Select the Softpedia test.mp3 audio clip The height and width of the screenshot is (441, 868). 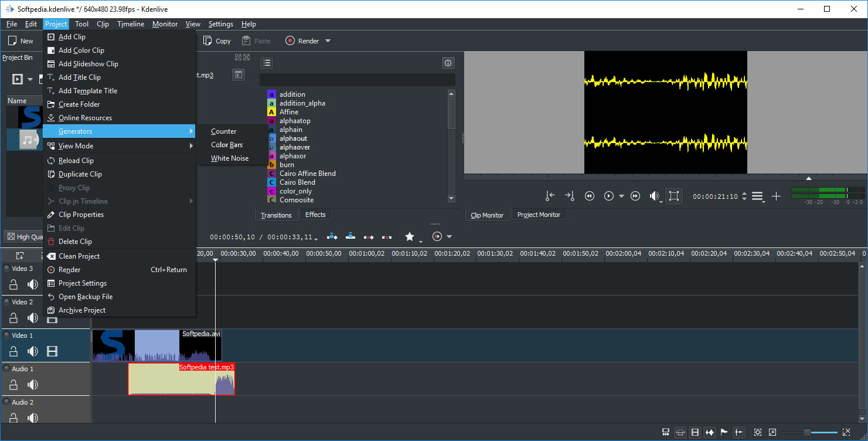(170, 382)
